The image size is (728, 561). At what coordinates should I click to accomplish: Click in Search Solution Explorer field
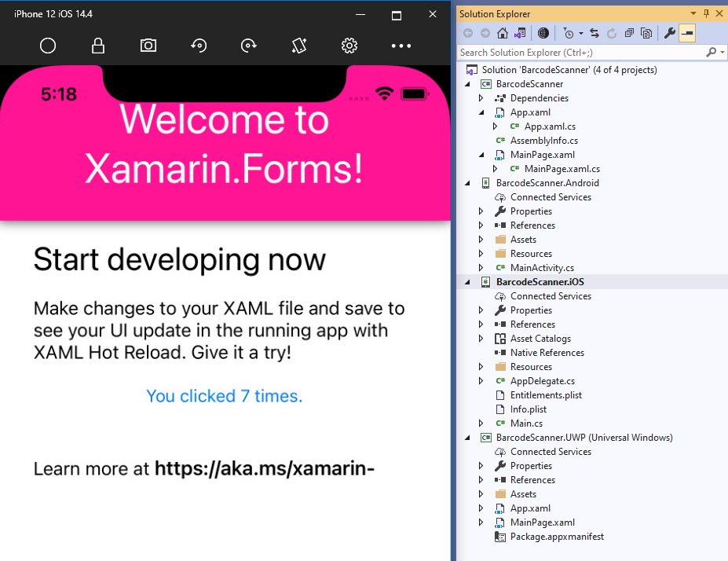[581, 53]
